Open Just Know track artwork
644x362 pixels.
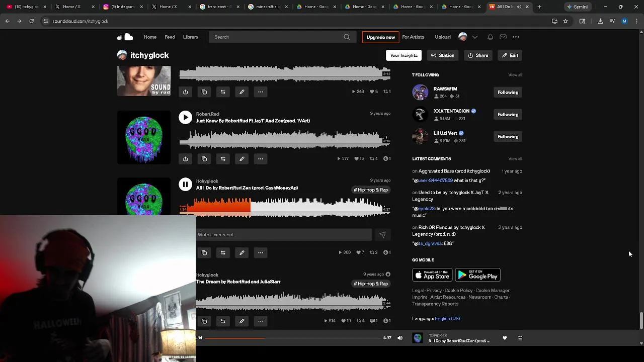[144, 137]
